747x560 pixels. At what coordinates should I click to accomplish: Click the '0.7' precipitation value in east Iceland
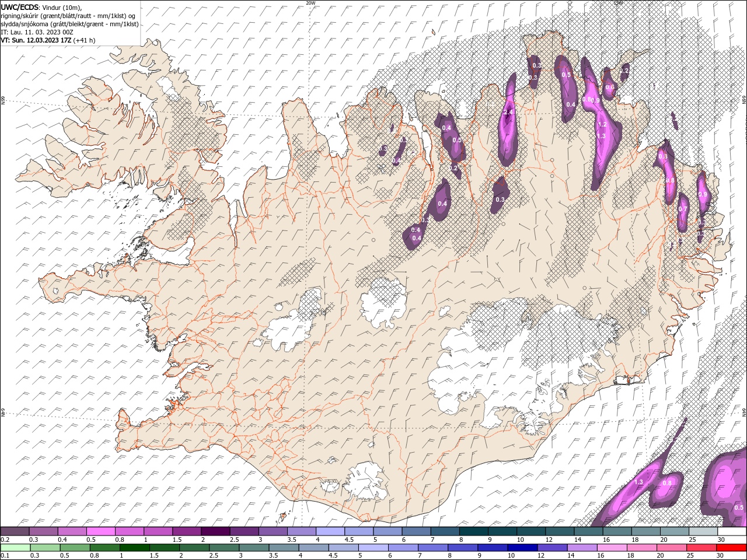(683, 209)
